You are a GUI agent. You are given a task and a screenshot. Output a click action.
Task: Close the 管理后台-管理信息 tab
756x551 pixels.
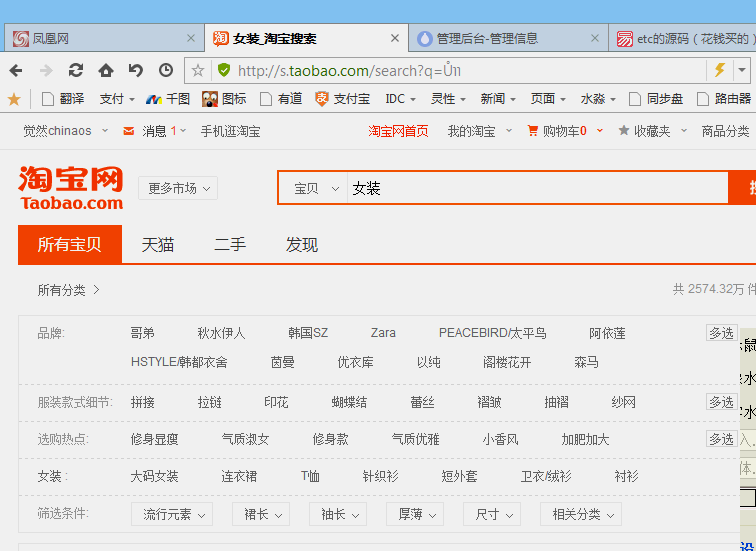[595, 38]
